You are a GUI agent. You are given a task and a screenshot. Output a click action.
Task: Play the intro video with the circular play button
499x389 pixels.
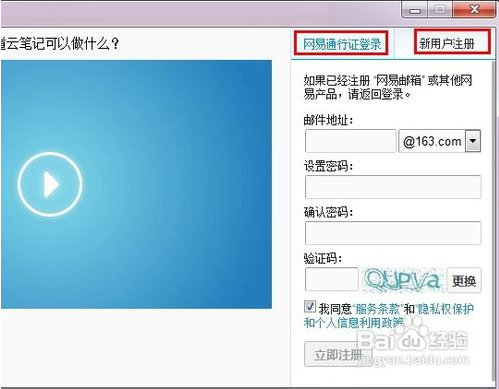pyautogui.click(x=50, y=184)
